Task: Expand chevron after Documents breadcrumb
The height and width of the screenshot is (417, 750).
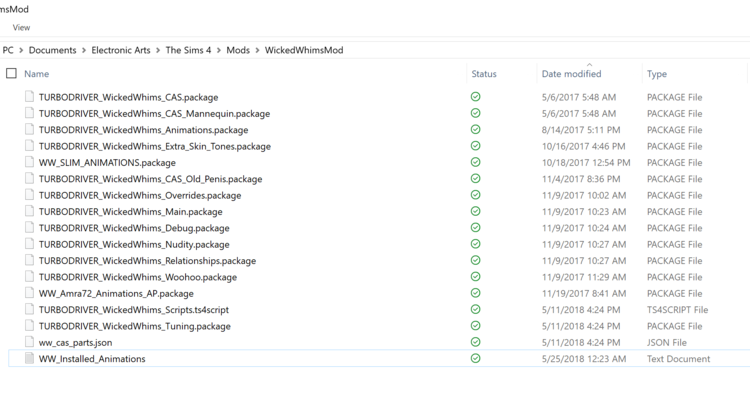Action: tap(84, 50)
